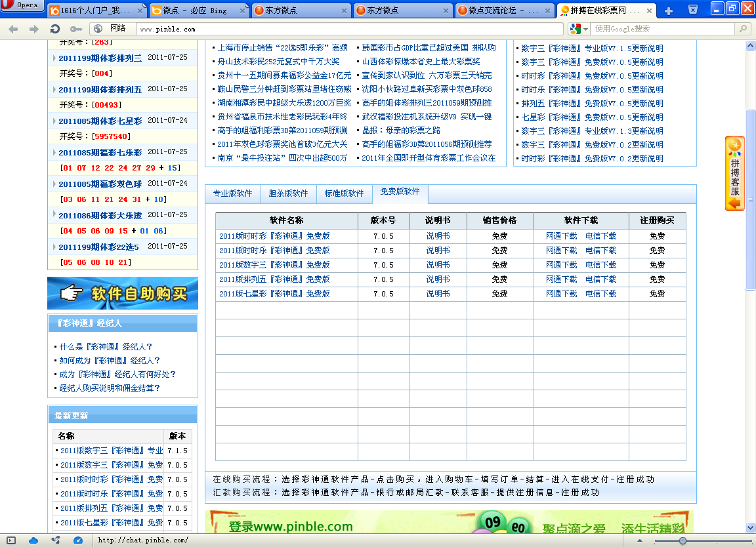Click the 软件自助购买 banner
The height and width of the screenshot is (547, 756).
pyautogui.click(x=123, y=293)
